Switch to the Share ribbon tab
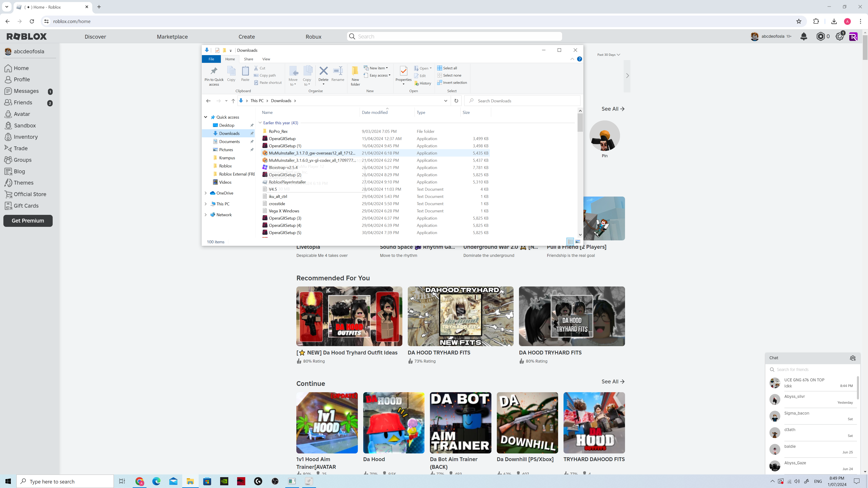Image resolution: width=868 pixels, height=488 pixels. pos(248,59)
